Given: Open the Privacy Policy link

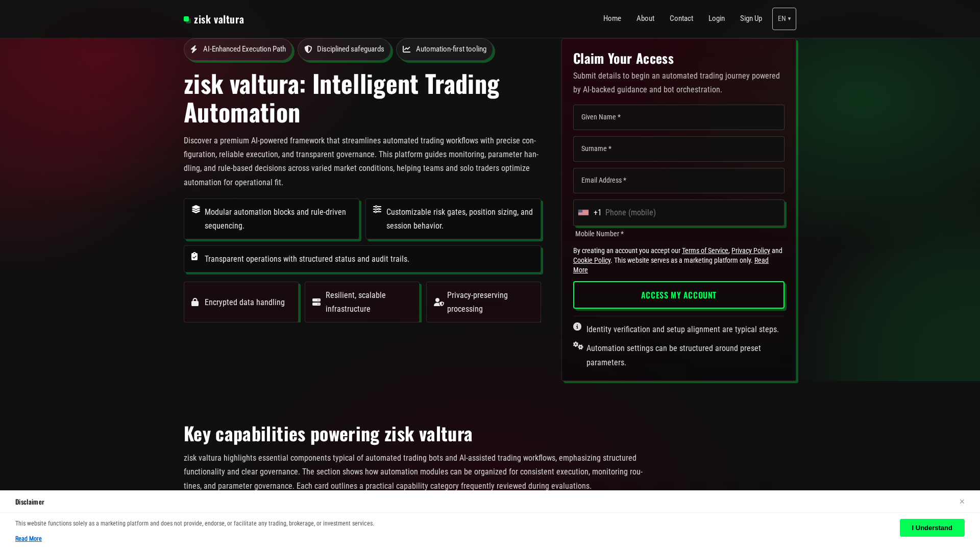Looking at the screenshot, I should tap(750, 251).
